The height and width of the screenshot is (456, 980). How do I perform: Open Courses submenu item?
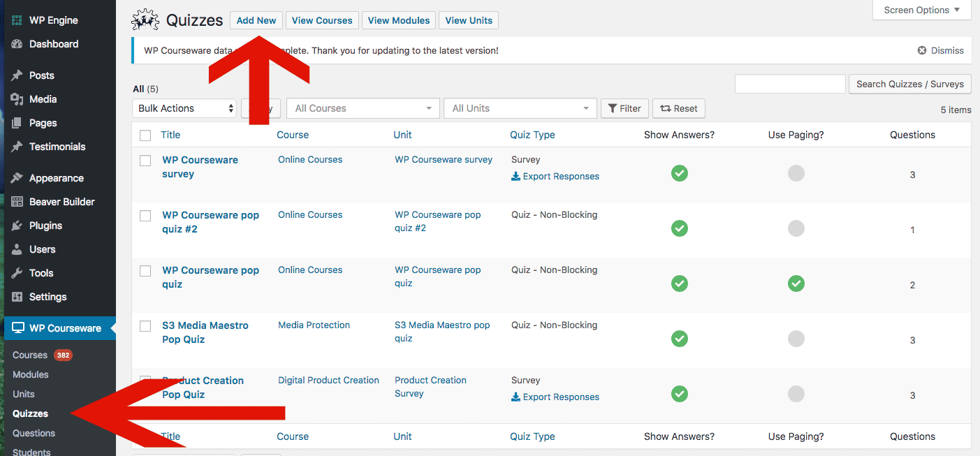30,355
